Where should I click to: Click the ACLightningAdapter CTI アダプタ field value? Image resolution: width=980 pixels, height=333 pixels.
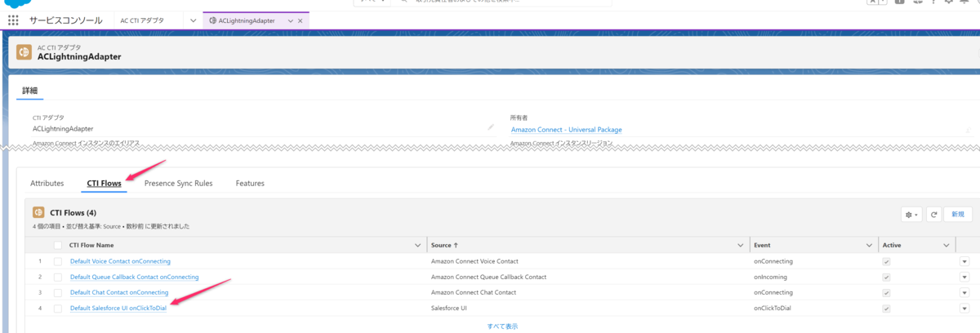click(x=63, y=128)
